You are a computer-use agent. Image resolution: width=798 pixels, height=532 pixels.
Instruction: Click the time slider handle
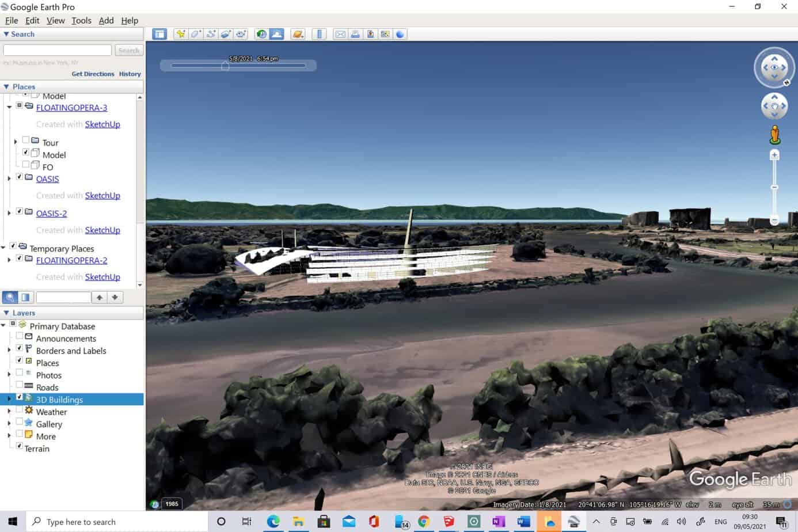click(x=225, y=66)
